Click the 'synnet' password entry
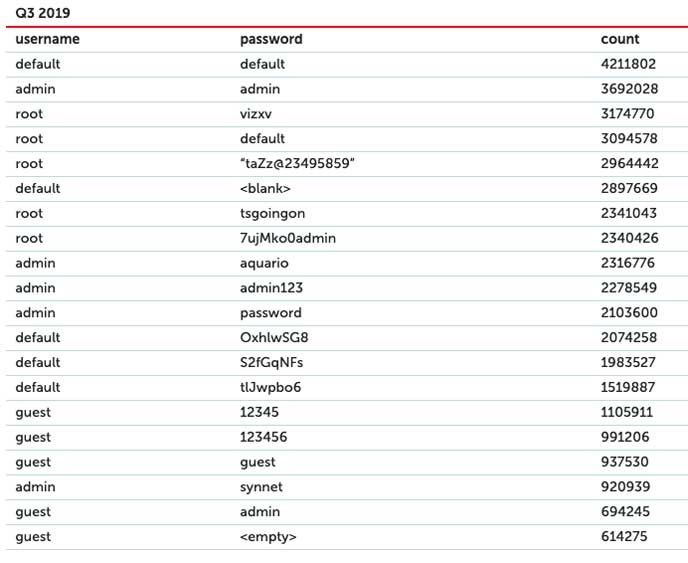This screenshot has width=688, height=563. [x=261, y=488]
